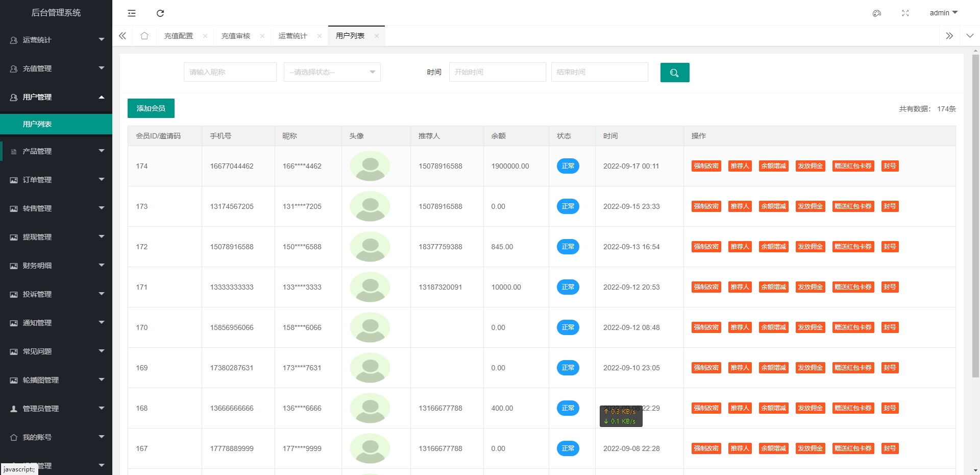Image resolution: width=980 pixels, height=475 pixels.
Task: Toggle 正常 status for member 174
Action: pyautogui.click(x=568, y=166)
